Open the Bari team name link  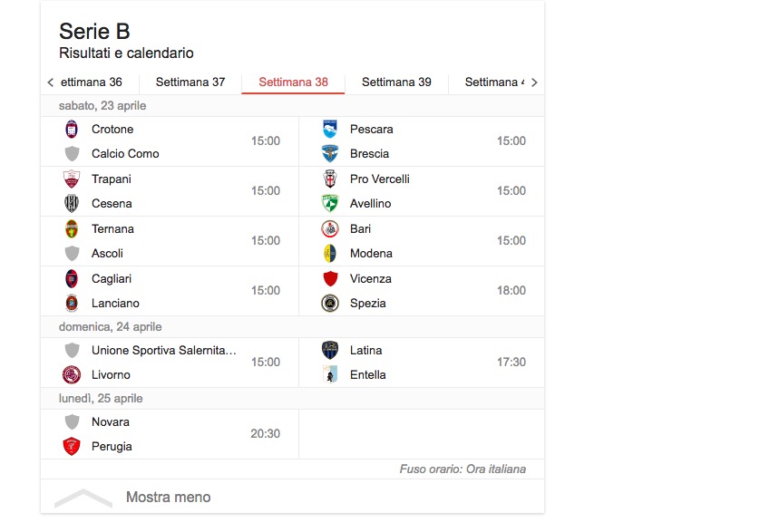[360, 229]
